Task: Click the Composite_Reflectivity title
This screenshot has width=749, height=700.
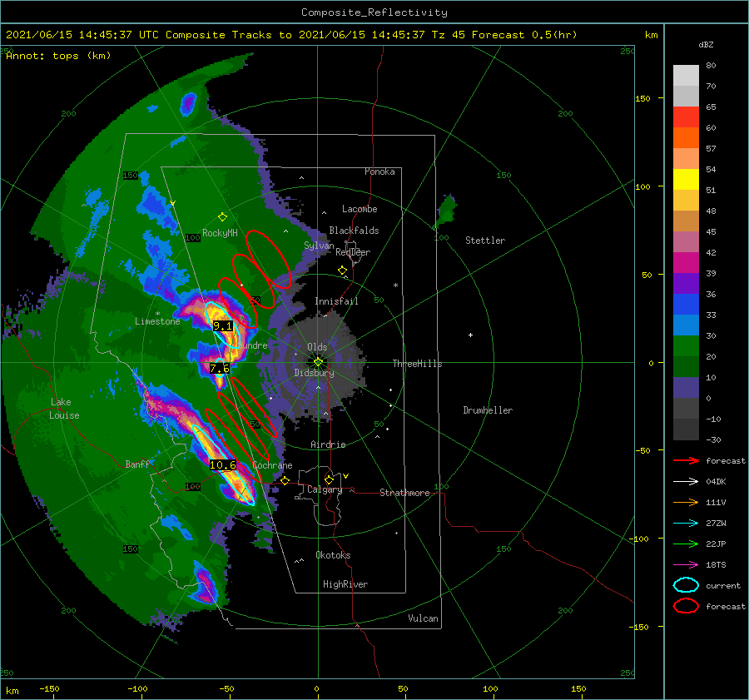Action: pyautogui.click(x=374, y=12)
